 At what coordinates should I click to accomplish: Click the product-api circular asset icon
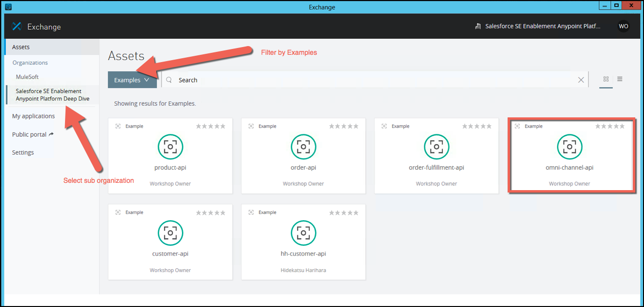click(x=170, y=146)
